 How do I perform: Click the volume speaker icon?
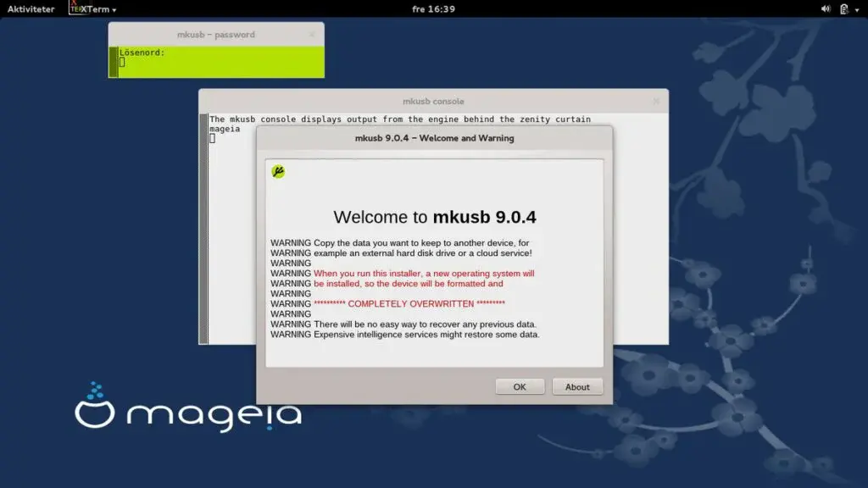(x=826, y=8)
